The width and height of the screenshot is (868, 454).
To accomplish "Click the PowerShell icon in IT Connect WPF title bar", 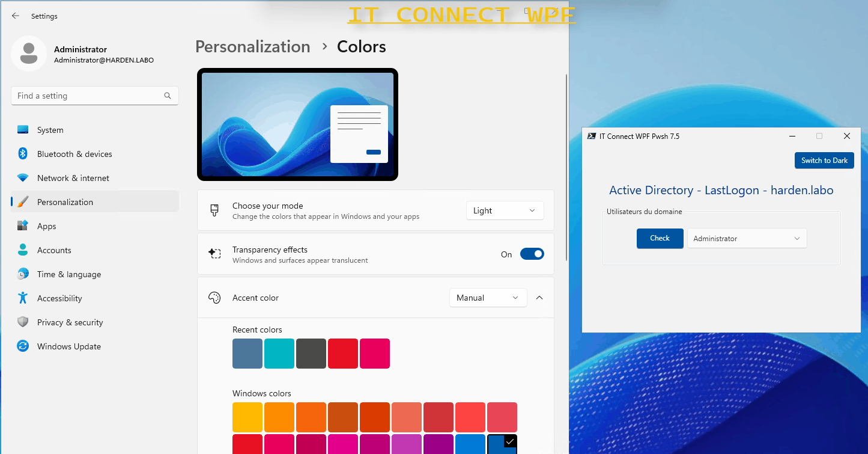I will pyautogui.click(x=591, y=137).
